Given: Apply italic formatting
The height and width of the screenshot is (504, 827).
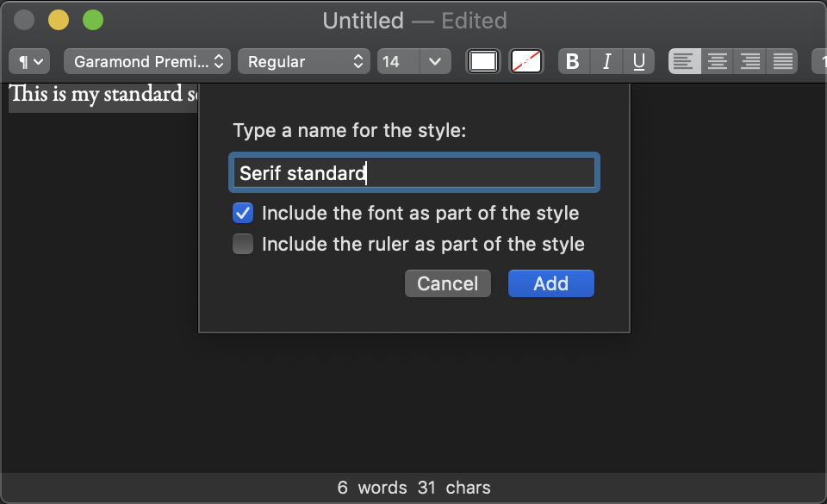Looking at the screenshot, I should 606,61.
